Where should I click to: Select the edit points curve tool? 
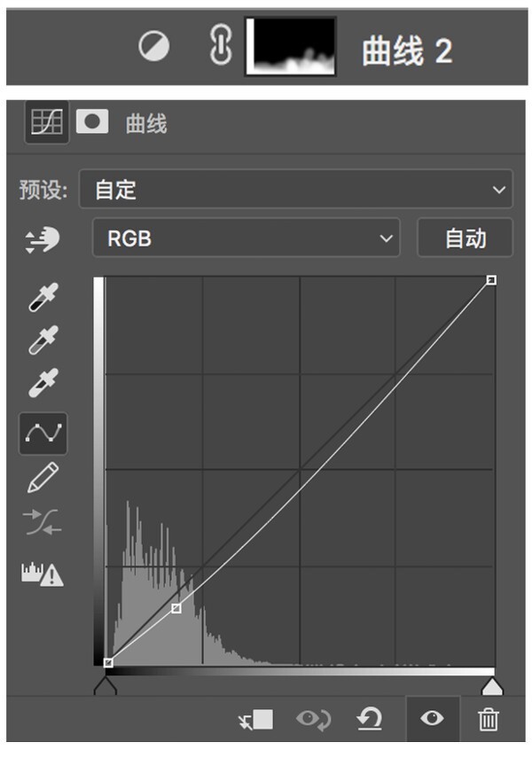[x=43, y=433]
